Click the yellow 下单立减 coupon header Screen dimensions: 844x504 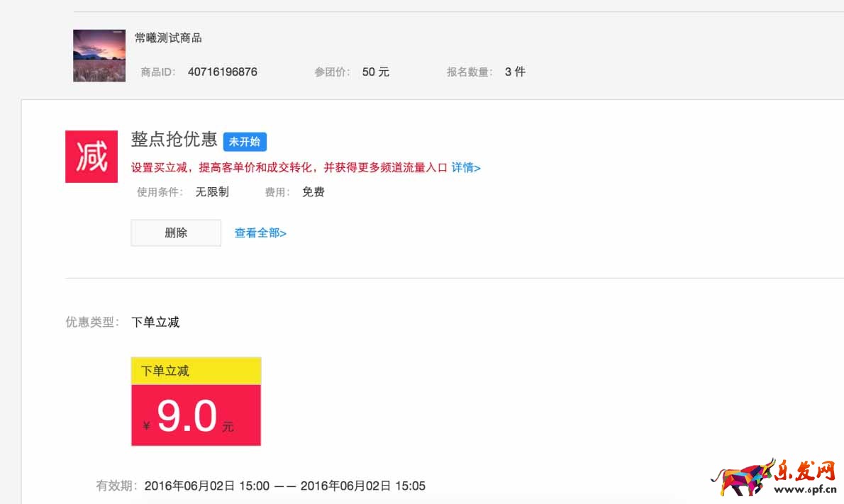pos(196,370)
